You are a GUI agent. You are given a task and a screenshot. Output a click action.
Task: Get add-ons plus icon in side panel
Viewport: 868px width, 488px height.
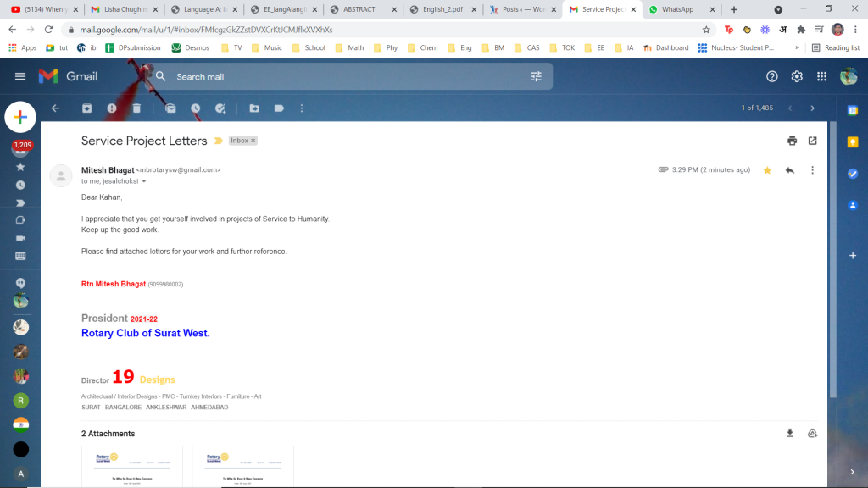[x=853, y=256]
